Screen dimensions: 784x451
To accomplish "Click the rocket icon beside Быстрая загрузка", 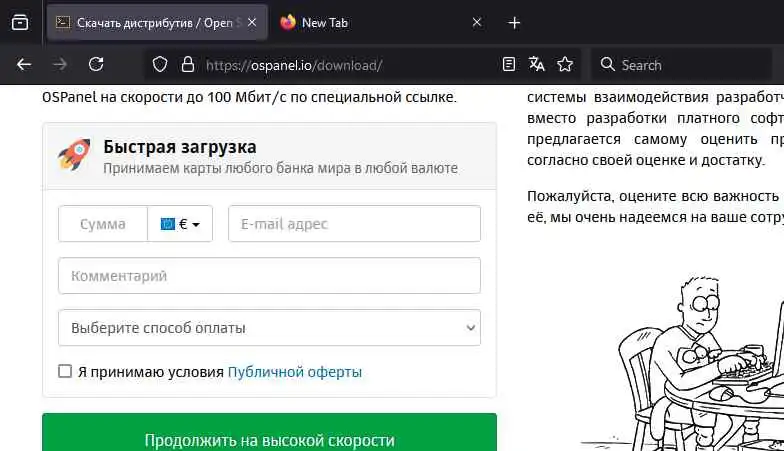I will (x=74, y=154).
